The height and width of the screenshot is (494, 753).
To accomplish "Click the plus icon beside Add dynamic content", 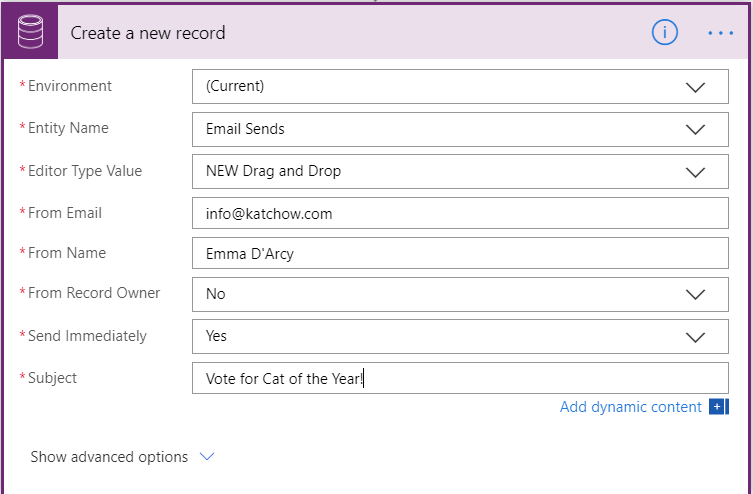I will pos(717,406).
